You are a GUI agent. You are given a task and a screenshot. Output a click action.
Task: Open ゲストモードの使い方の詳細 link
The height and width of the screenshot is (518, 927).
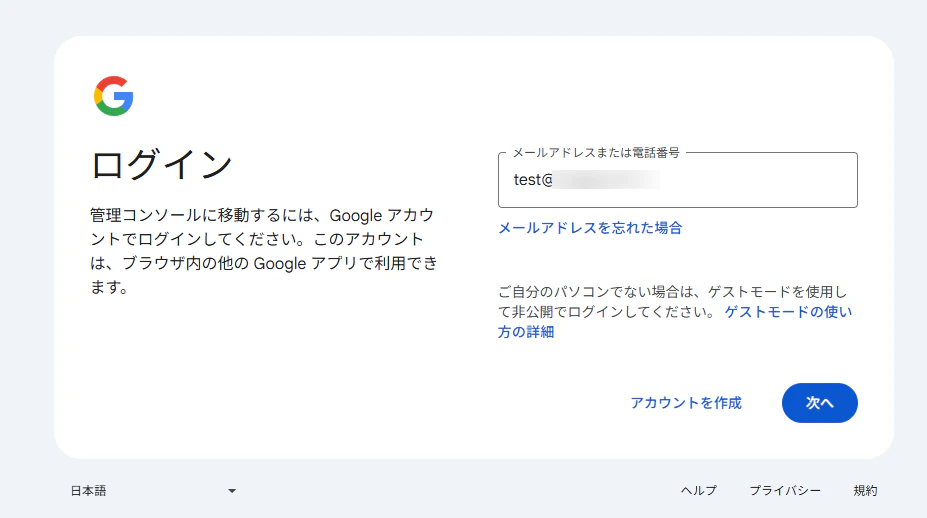coord(787,312)
